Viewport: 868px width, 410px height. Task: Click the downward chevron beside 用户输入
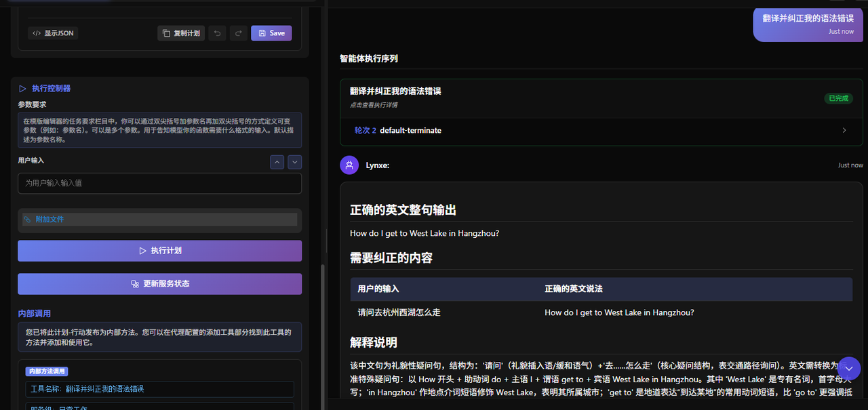(x=294, y=162)
